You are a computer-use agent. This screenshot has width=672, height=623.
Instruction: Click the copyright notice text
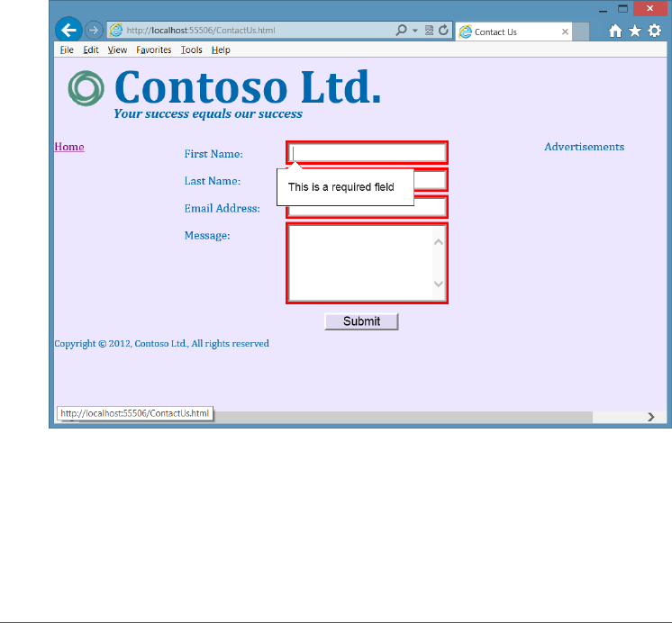(x=161, y=344)
